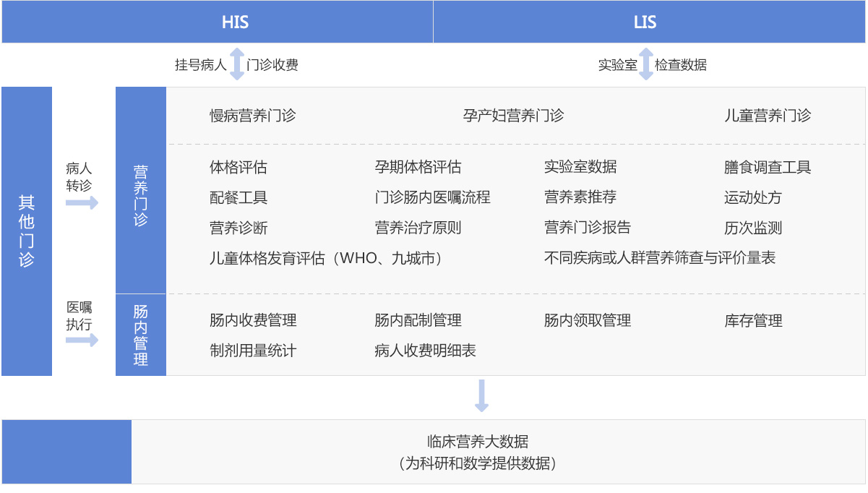Click 不同疾病或人群营养筛查与评价量表
The width and height of the screenshot is (868, 493).
click(660, 258)
